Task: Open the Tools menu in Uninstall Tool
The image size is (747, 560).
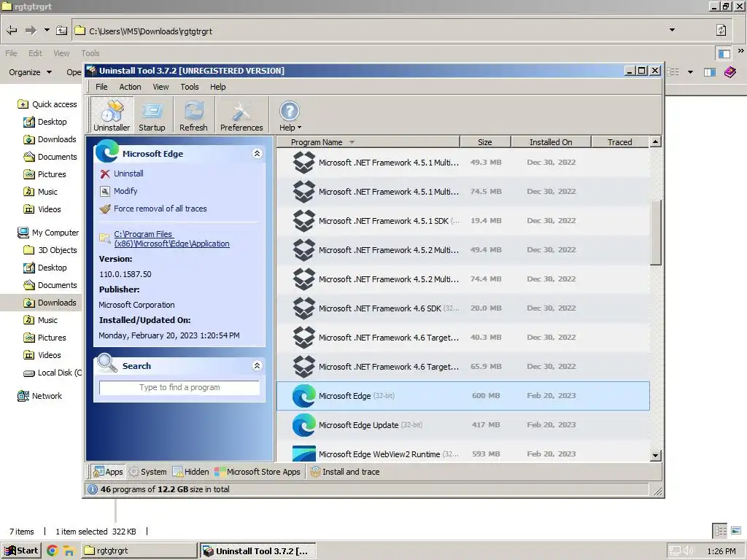Action: [x=189, y=87]
